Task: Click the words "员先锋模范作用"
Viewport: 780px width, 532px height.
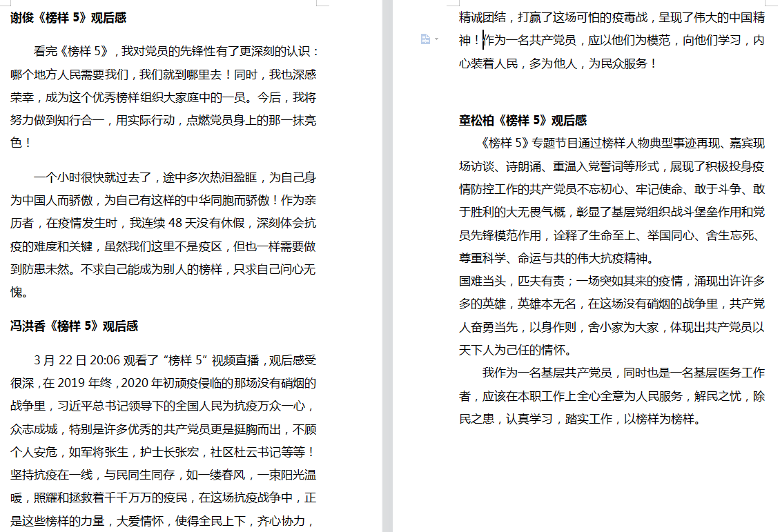Action: click(x=500, y=235)
